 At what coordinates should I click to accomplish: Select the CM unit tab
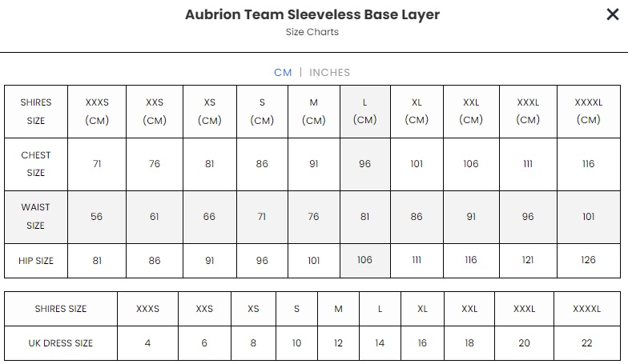[283, 72]
